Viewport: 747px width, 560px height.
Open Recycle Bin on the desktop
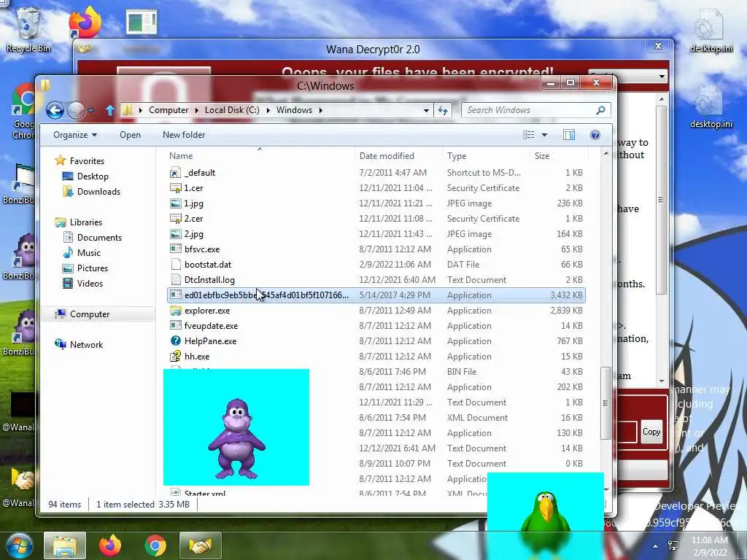28,29
